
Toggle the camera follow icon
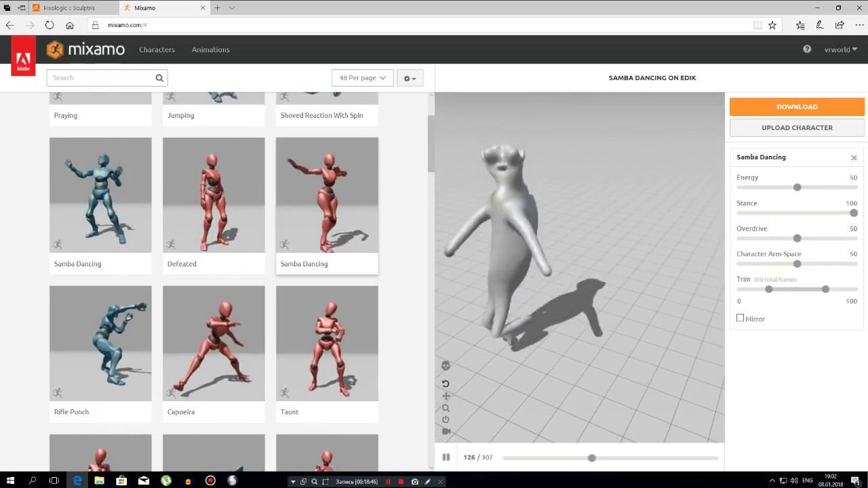click(446, 431)
